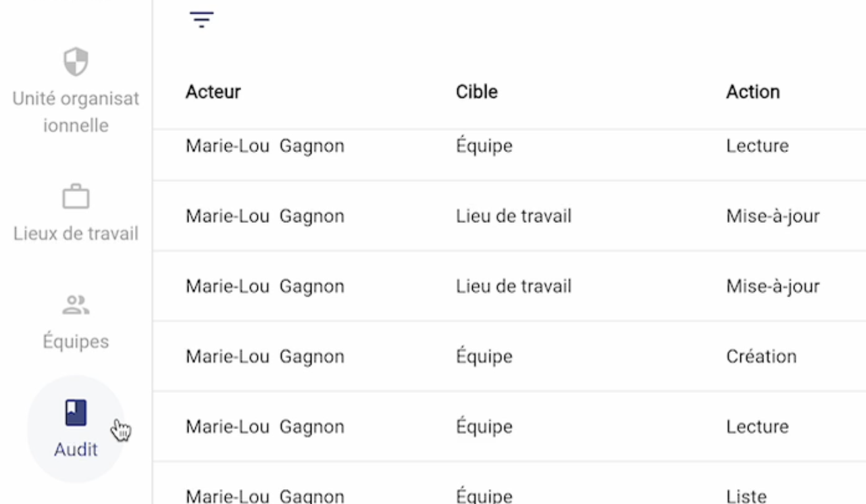866x504 pixels.
Task: Open the Unité organisationnelle menu label
Action: coord(76,112)
